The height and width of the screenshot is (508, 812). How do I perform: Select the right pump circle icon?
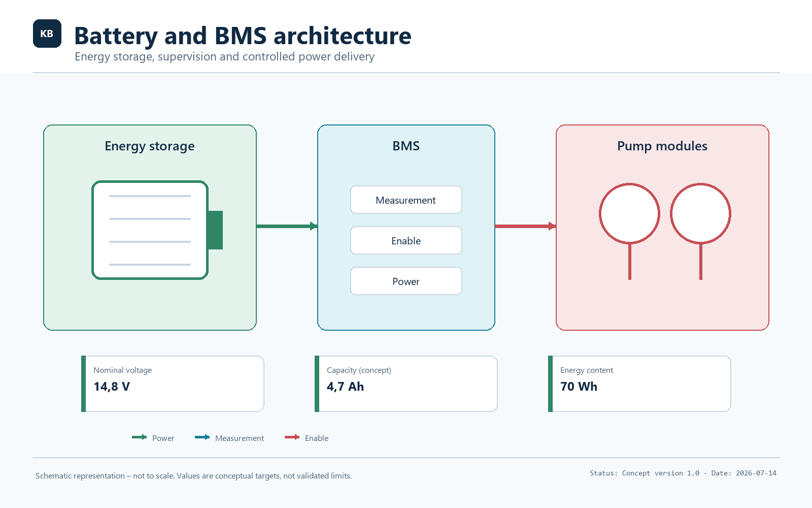click(x=700, y=231)
